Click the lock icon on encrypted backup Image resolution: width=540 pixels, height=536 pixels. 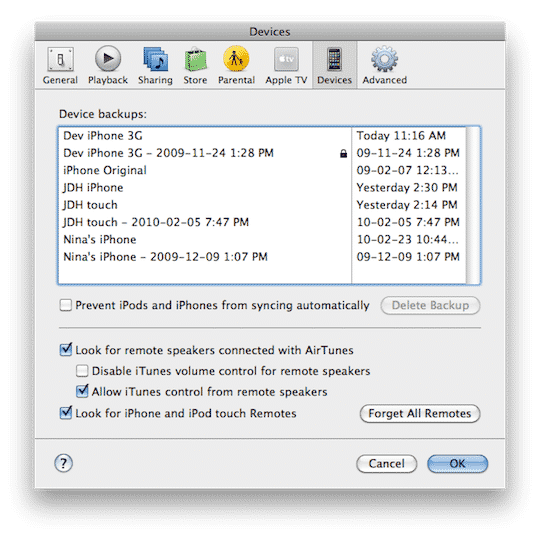[x=343, y=153]
